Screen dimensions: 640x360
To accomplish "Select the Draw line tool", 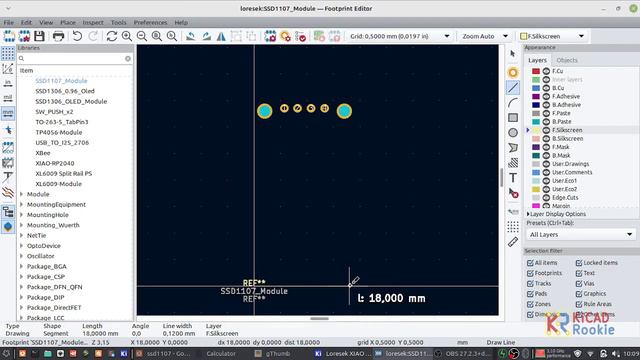I will 513,87.
